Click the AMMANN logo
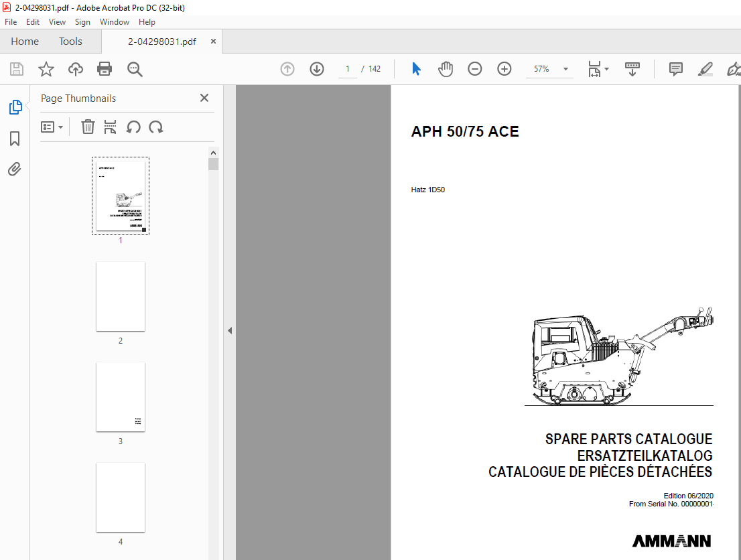 [x=671, y=541]
